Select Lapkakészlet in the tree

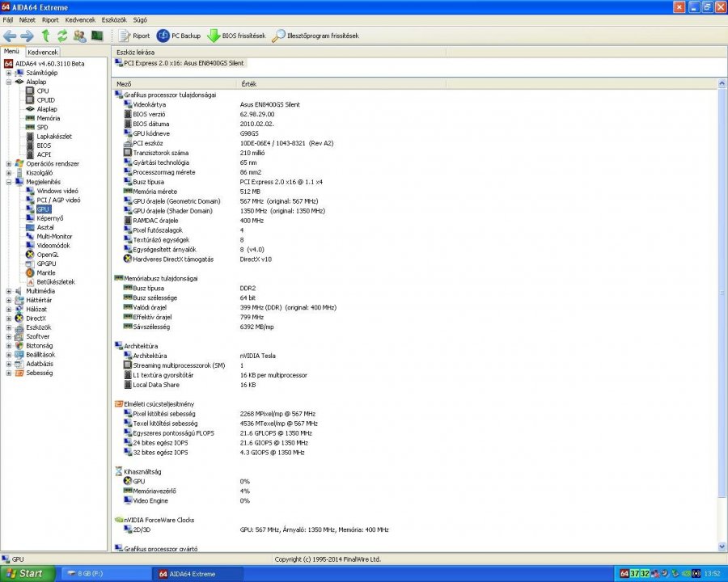tap(54, 137)
